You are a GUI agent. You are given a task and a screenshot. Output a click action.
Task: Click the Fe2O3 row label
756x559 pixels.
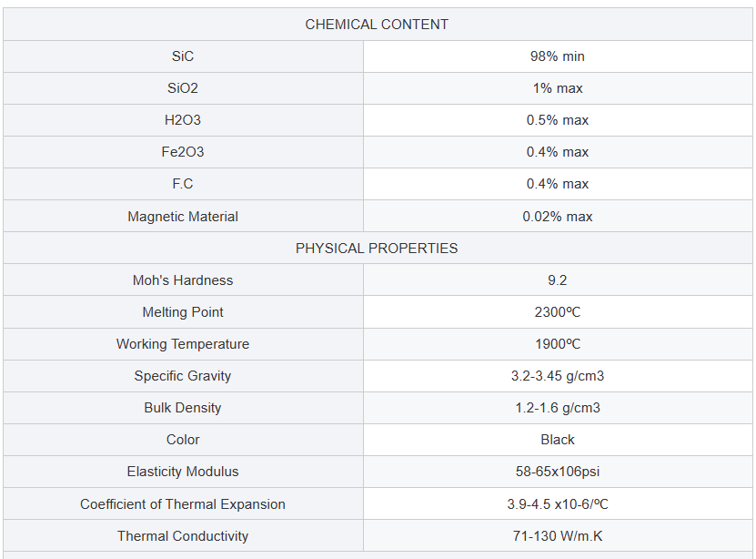click(x=183, y=152)
